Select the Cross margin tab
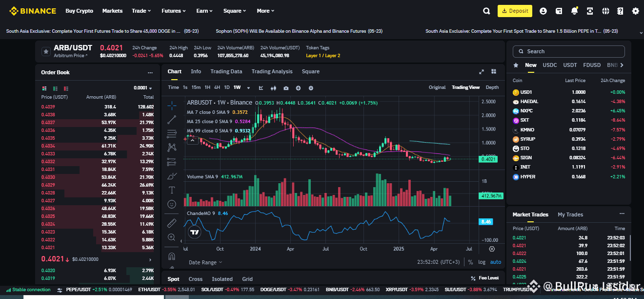 (x=196, y=279)
